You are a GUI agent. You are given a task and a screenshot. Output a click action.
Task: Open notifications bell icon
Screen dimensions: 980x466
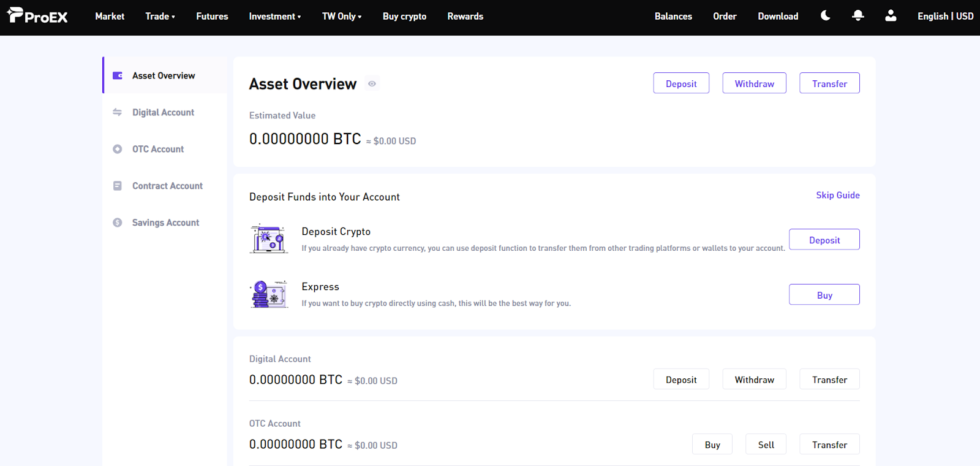[858, 16]
